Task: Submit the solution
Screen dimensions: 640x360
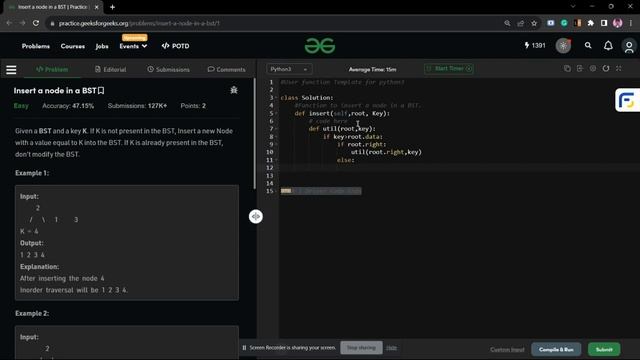Action: (x=604, y=349)
